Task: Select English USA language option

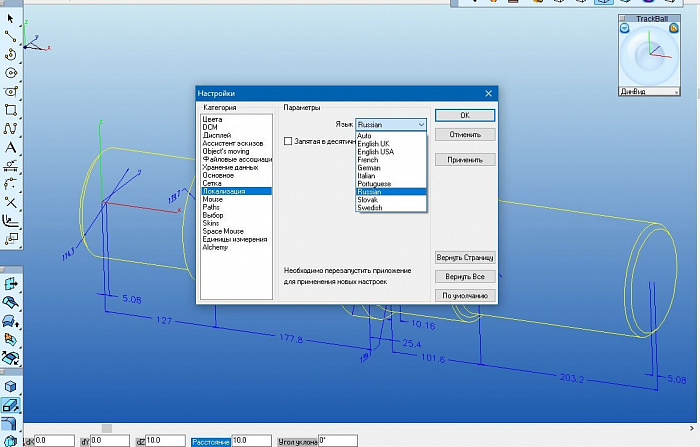Action: click(x=375, y=151)
